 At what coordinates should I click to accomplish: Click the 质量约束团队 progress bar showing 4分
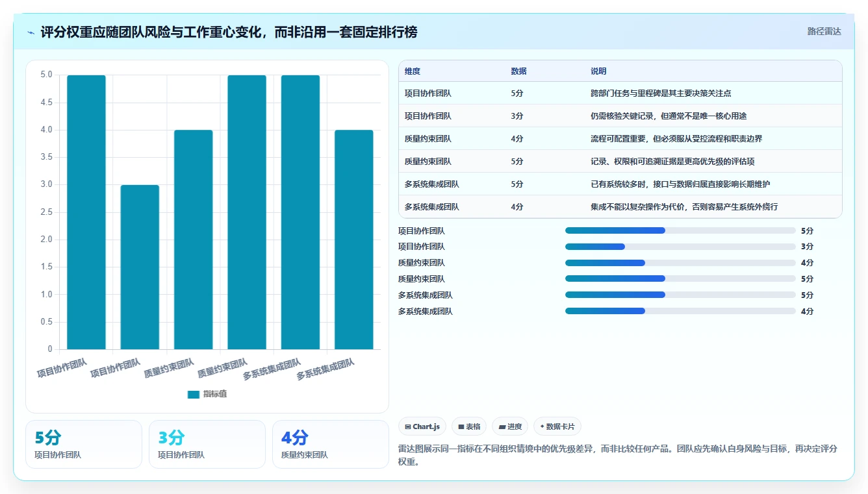pos(680,263)
